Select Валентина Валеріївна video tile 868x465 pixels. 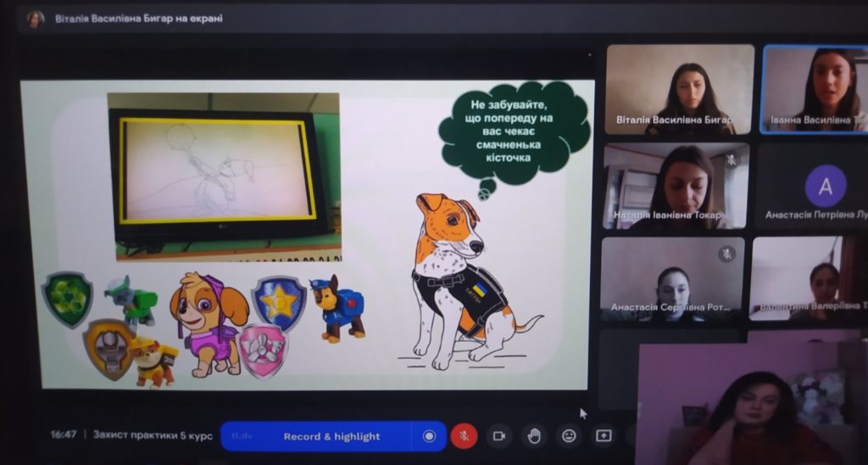click(x=809, y=279)
